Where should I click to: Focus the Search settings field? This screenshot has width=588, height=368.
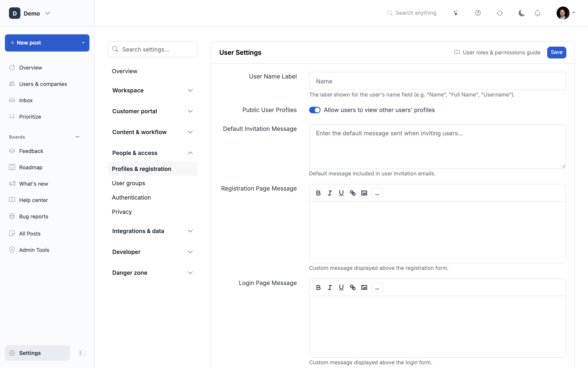[x=153, y=49]
